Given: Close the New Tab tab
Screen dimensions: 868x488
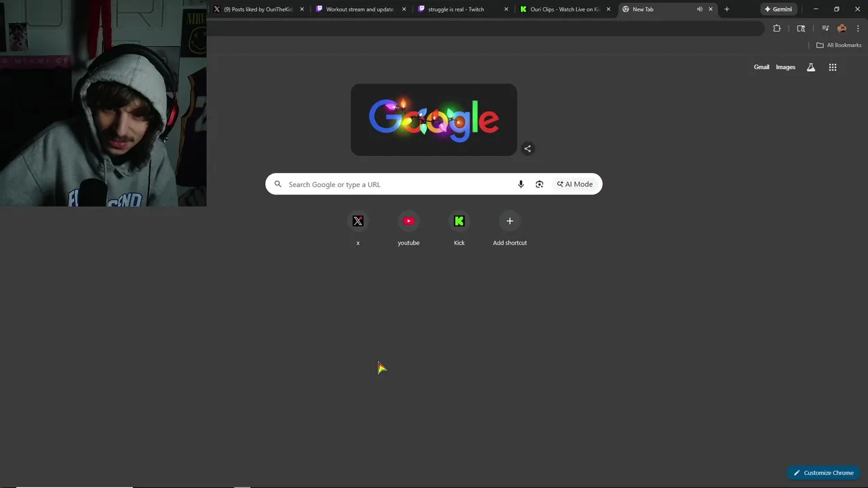Looking at the screenshot, I should (711, 9).
